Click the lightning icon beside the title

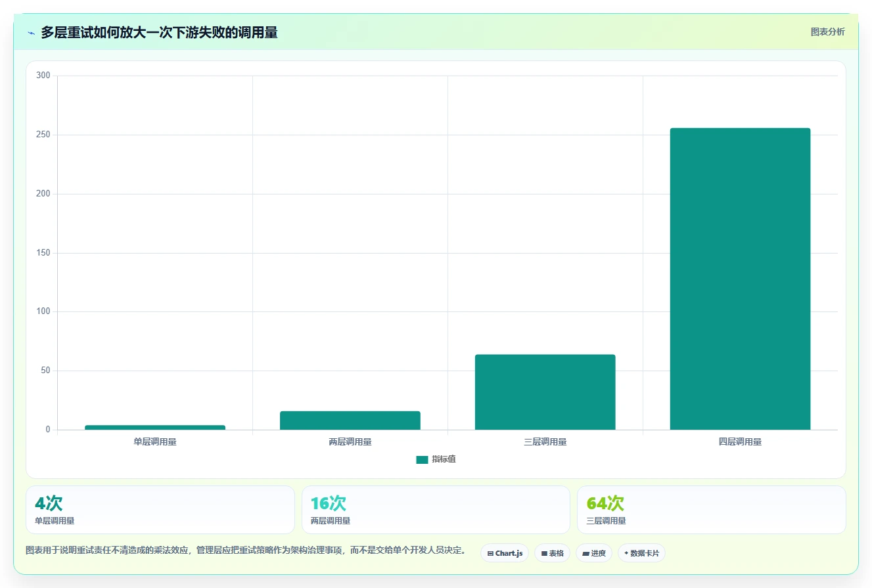click(x=31, y=32)
